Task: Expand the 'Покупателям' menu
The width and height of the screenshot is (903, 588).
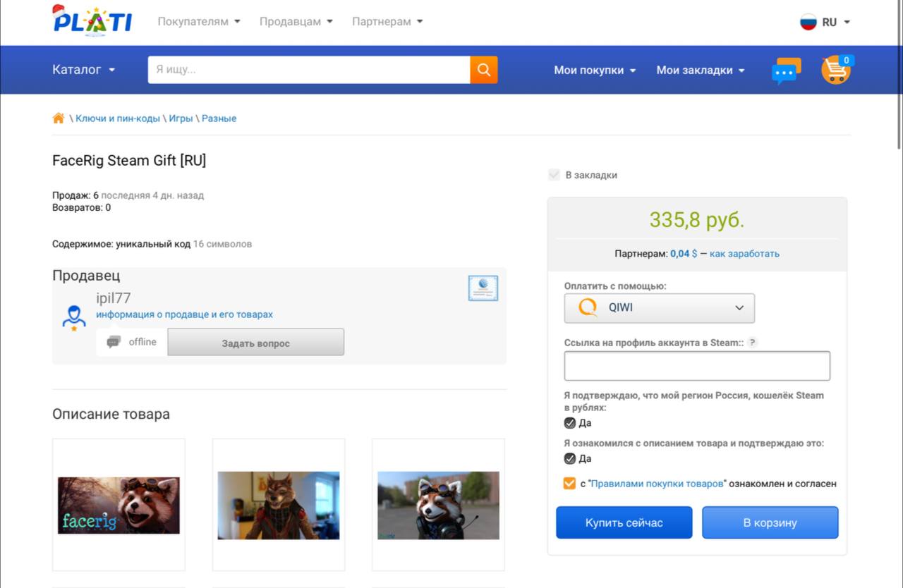Action: click(x=199, y=22)
